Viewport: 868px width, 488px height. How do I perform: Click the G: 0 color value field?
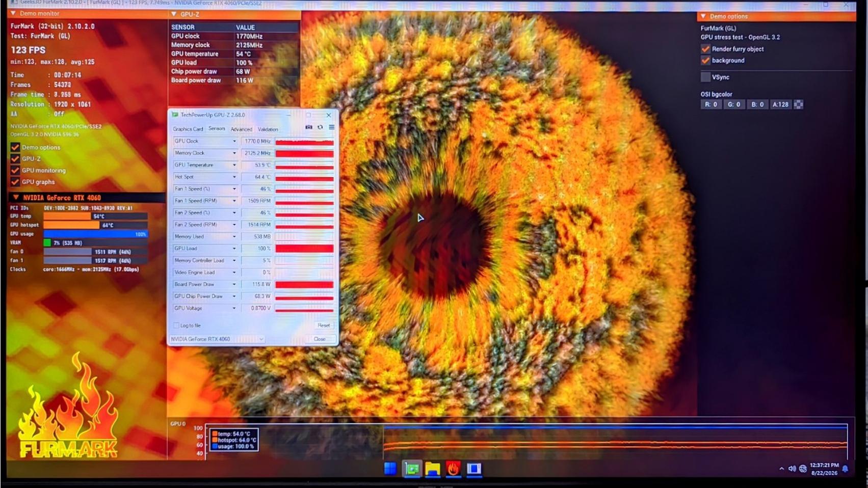click(x=734, y=104)
